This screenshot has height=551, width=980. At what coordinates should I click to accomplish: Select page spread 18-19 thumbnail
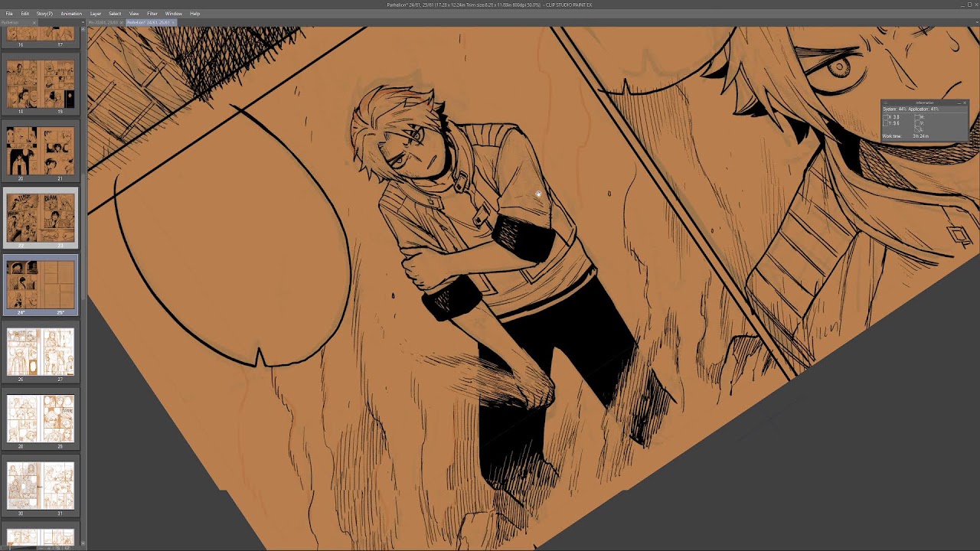41,83
